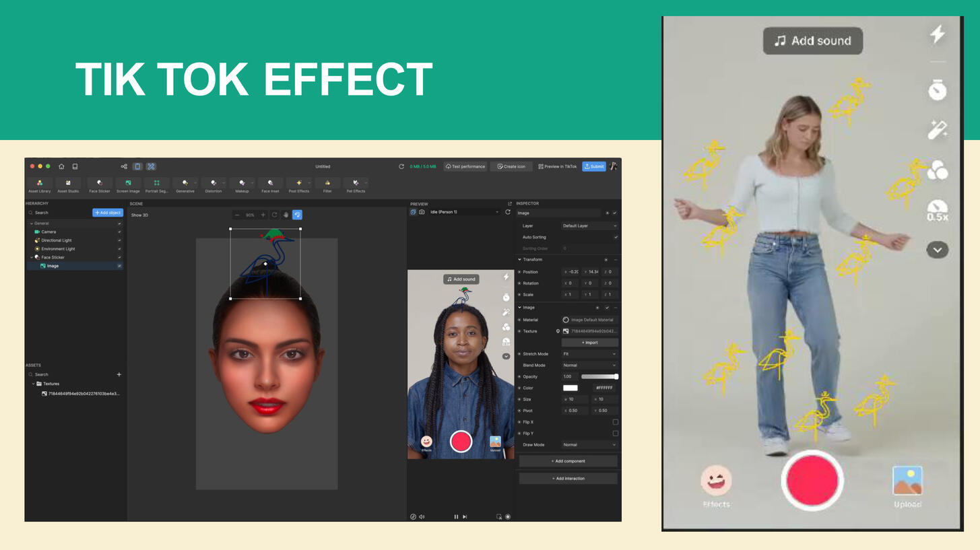The image size is (980, 550).
Task: Select Directional Light in the Hierarchy
Action: tap(57, 240)
